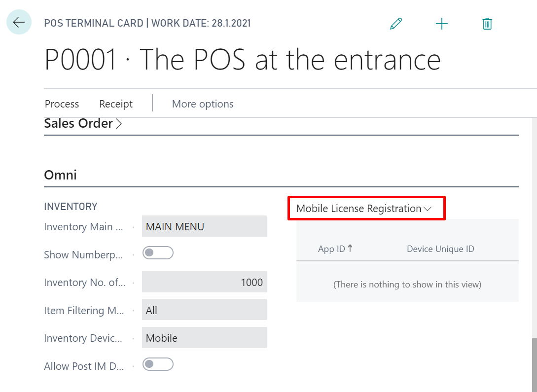The image size is (537, 392).
Task: Collapse the Omni section header
Action: 60,175
